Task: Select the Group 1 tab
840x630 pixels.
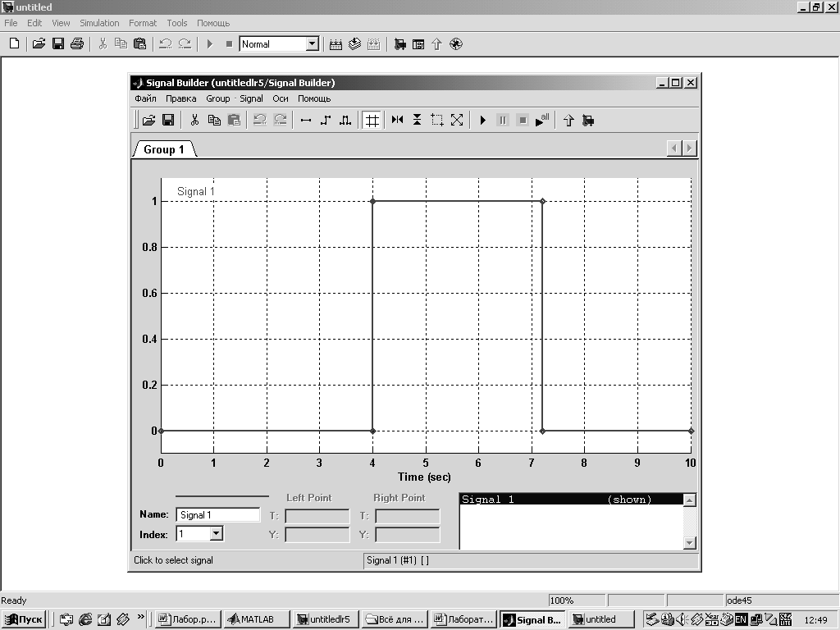Action: point(164,149)
